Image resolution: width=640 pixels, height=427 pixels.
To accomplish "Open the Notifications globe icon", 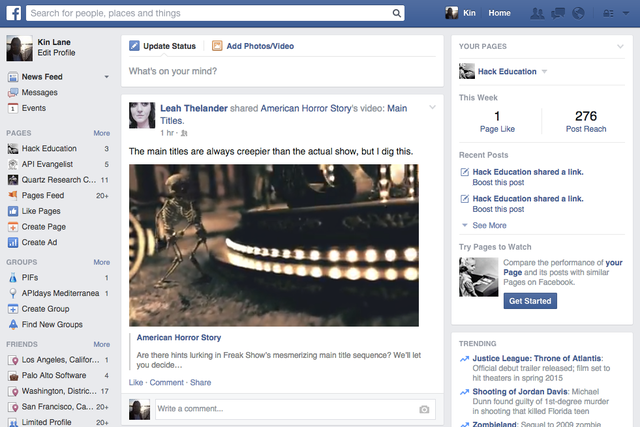I will (578, 13).
